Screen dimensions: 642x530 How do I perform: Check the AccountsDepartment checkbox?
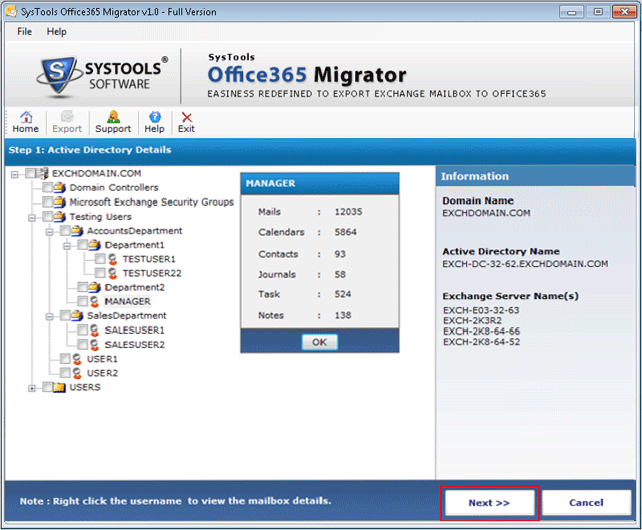[65, 231]
